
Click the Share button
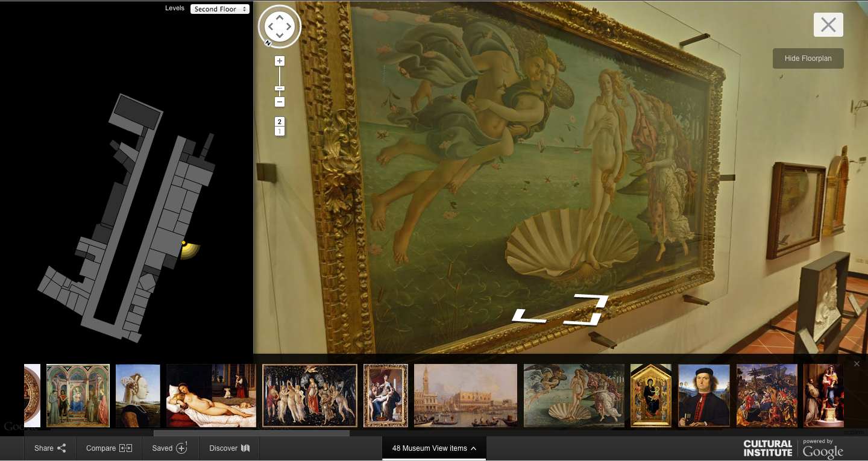tap(50, 448)
